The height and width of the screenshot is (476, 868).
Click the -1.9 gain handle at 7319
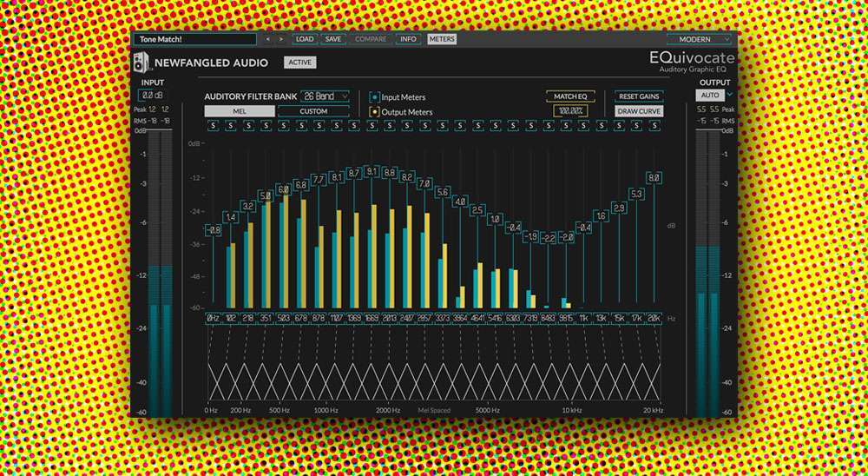pos(530,236)
